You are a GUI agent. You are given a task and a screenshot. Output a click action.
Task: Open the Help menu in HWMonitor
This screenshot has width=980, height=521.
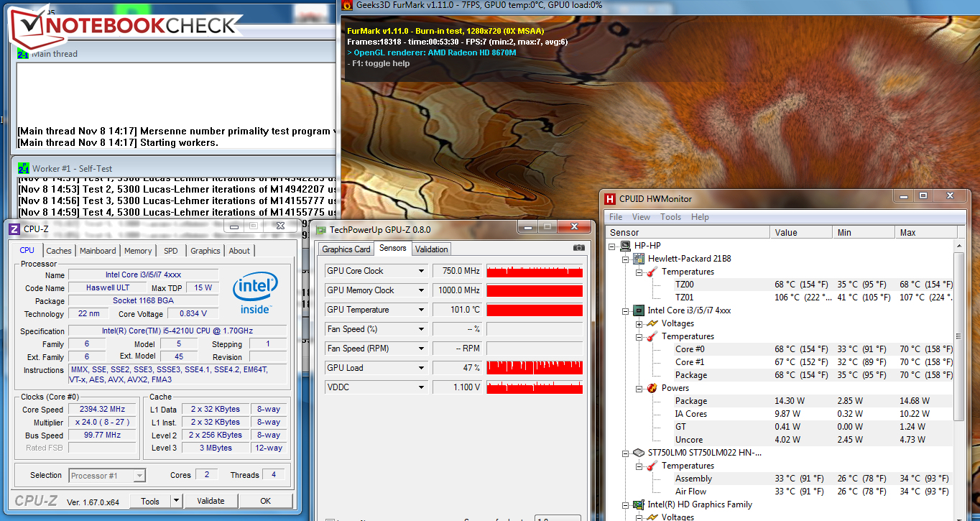click(x=700, y=217)
